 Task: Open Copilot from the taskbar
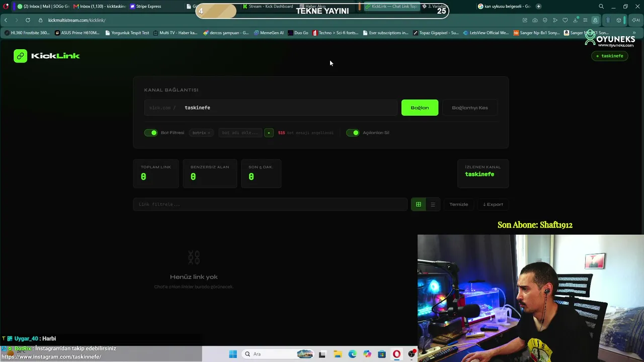click(367, 354)
